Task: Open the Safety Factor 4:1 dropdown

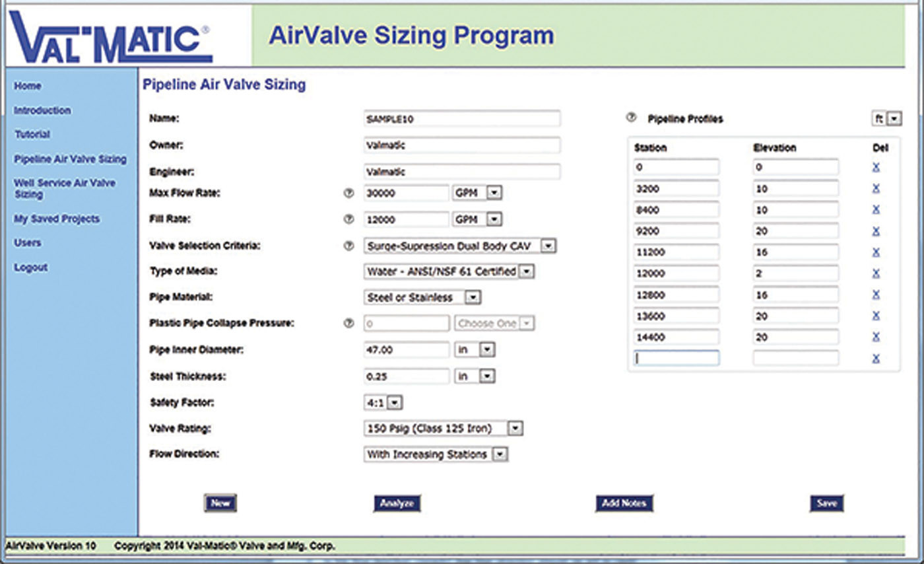Action: point(383,402)
